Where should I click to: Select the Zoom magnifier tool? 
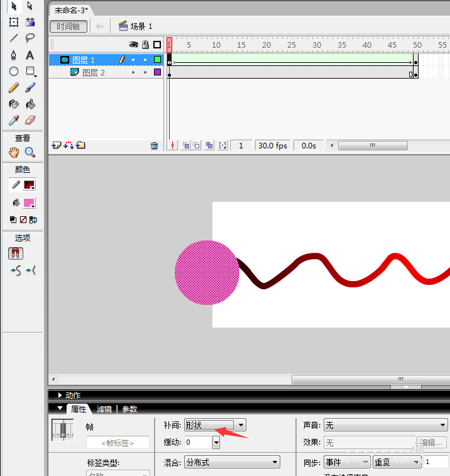coord(30,152)
